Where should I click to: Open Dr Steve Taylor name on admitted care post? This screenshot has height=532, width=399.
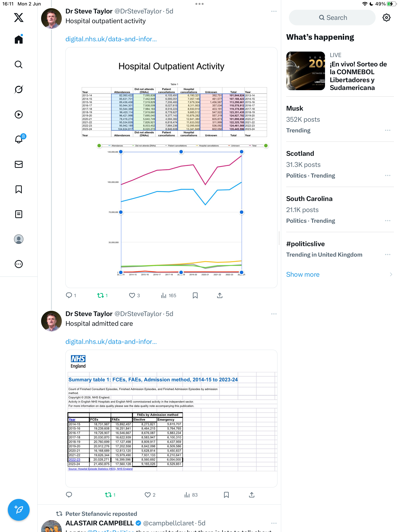click(x=89, y=314)
